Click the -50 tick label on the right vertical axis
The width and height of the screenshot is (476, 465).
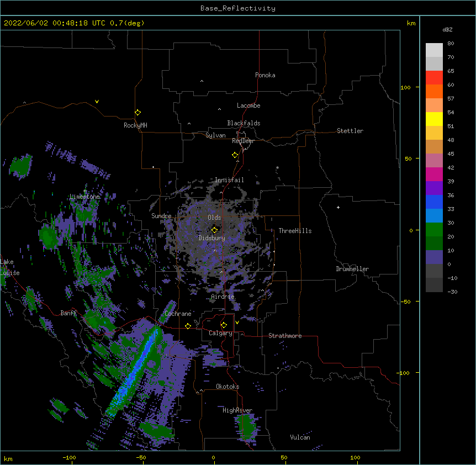click(405, 302)
